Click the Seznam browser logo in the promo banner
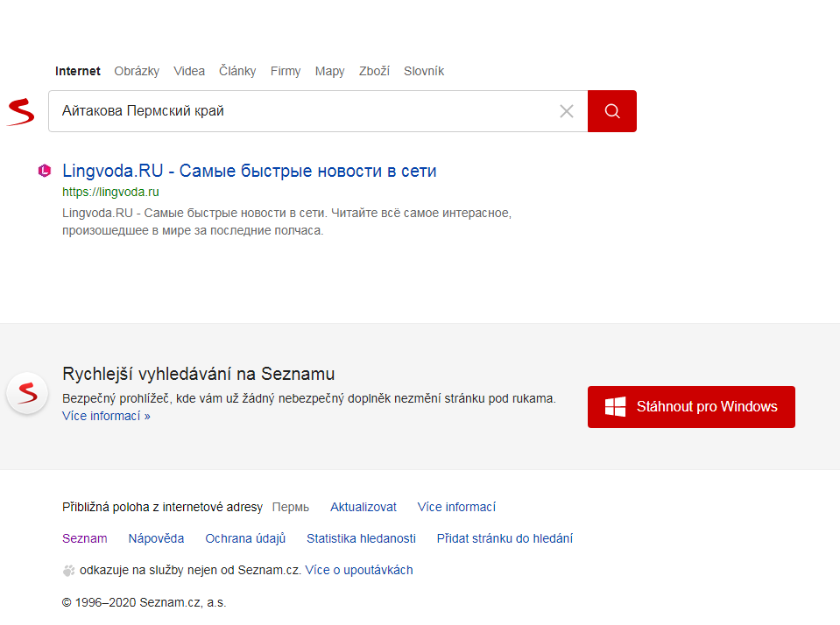The height and width of the screenshot is (625, 840). 27,393
